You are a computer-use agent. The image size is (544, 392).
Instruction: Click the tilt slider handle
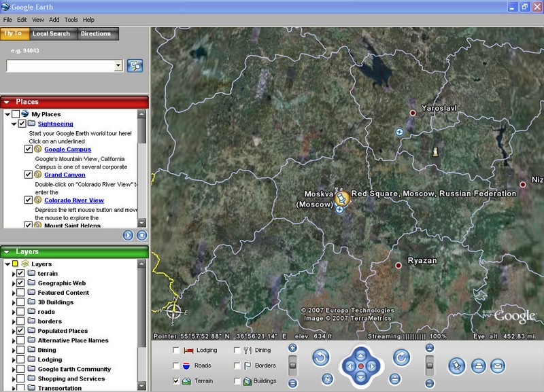point(430,366)
